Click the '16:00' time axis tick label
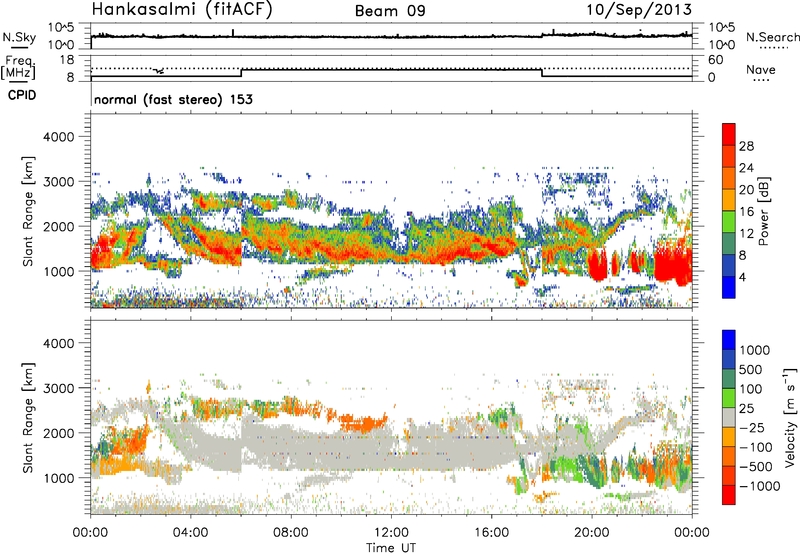Viewport: 800px width, 554px height. pyautogui.click(x=491, y=533)
